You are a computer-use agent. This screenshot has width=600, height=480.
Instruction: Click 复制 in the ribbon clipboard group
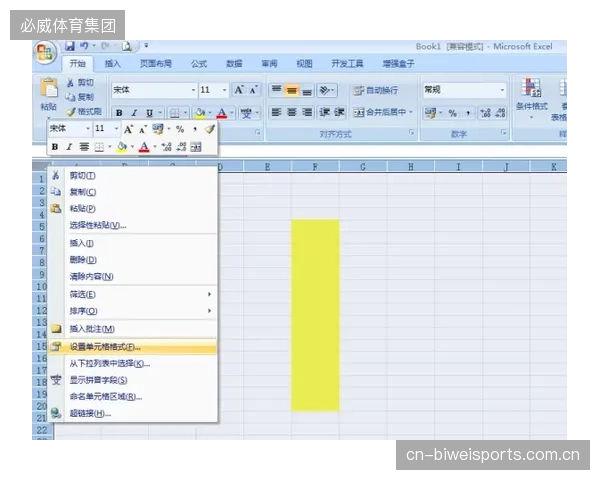point(80,97)
